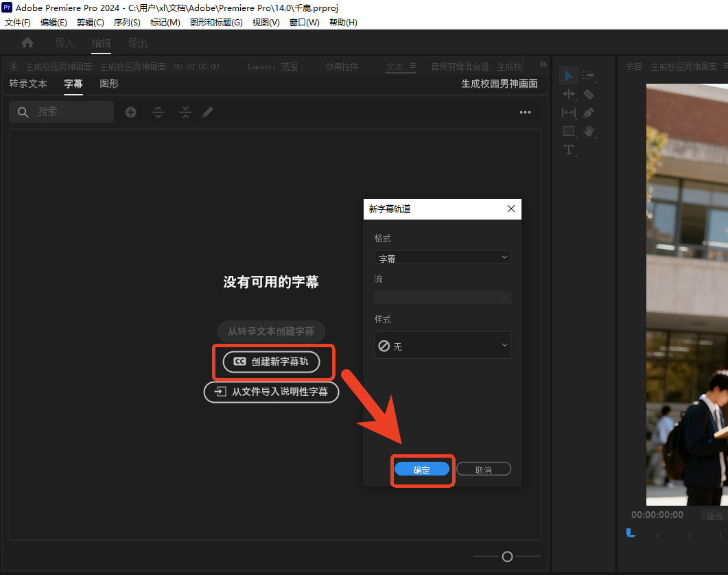
Task: Select the Pen tool
Action: point(588,113)
